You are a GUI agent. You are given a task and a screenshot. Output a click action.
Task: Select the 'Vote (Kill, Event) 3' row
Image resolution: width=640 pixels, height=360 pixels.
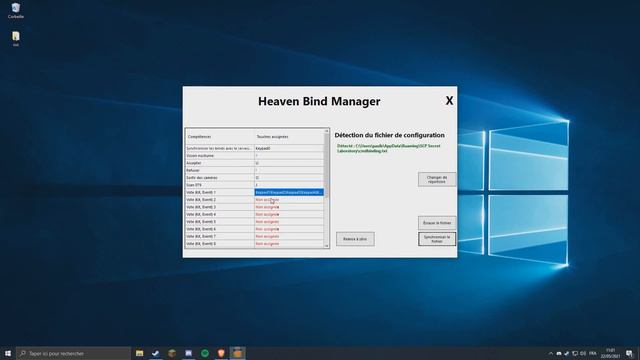[255, 207]
